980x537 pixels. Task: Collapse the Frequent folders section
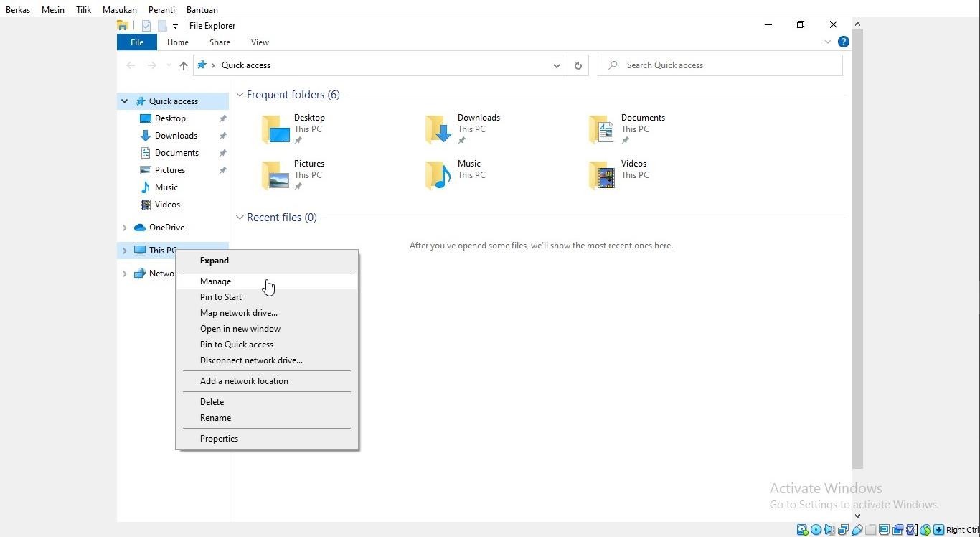tap(240, 94)
